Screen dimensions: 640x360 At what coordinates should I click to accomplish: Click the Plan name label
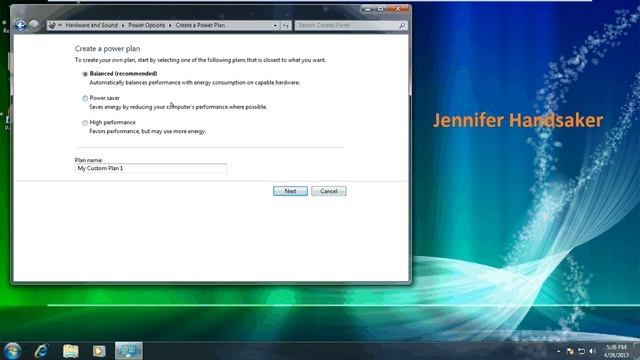pos(89,160)
